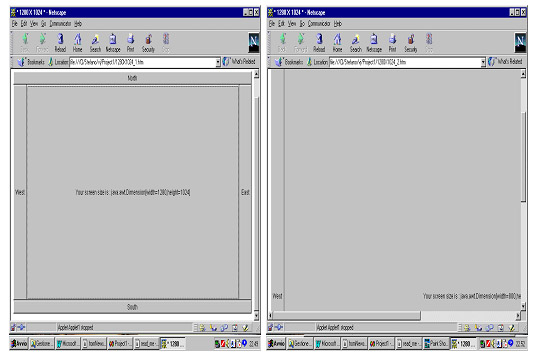537x362 pixels.
Task: Expand Location dropdown in the 1024_1.htm window
Action: 218,62
